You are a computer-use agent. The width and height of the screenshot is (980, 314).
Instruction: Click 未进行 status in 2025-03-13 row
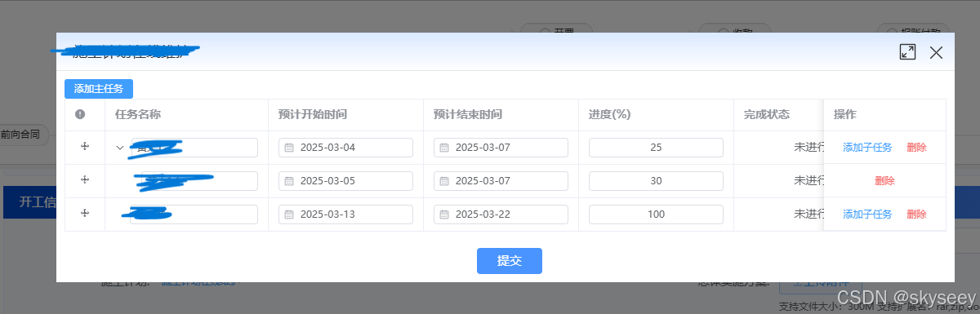808,214
